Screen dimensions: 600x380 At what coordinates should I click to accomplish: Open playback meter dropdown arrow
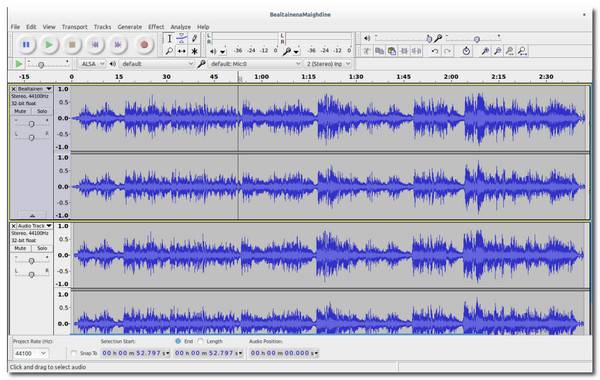[223, 52]
